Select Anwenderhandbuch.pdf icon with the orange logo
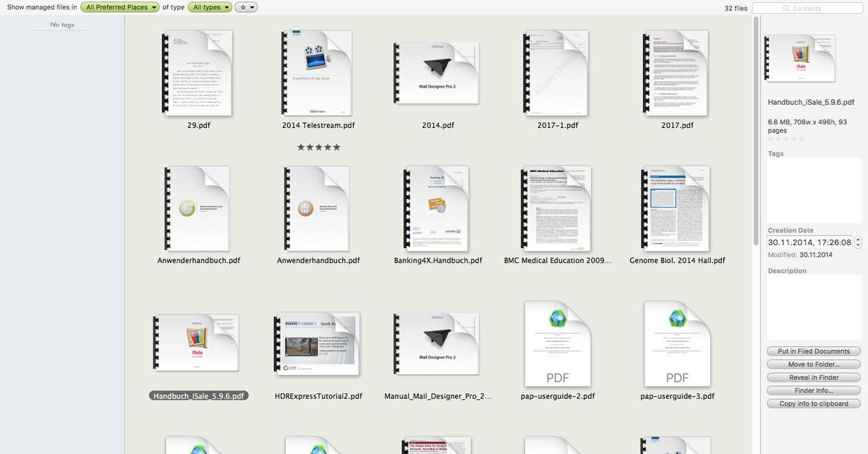 tap(318, 208)
